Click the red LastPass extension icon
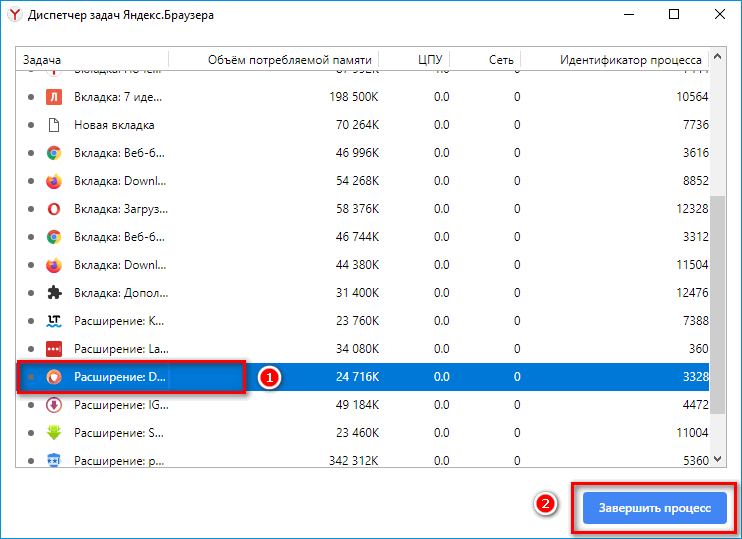Viewport: 742px width, 539px height. click(54, 349)
